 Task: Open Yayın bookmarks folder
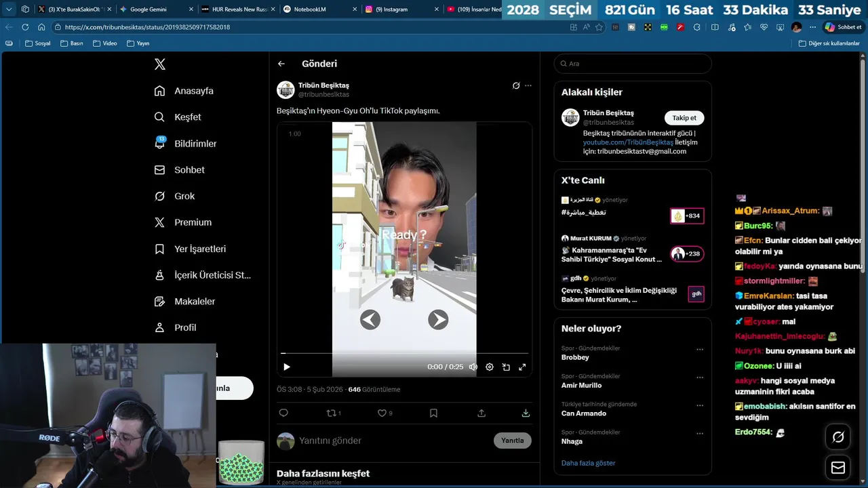(x=138, y=43)
